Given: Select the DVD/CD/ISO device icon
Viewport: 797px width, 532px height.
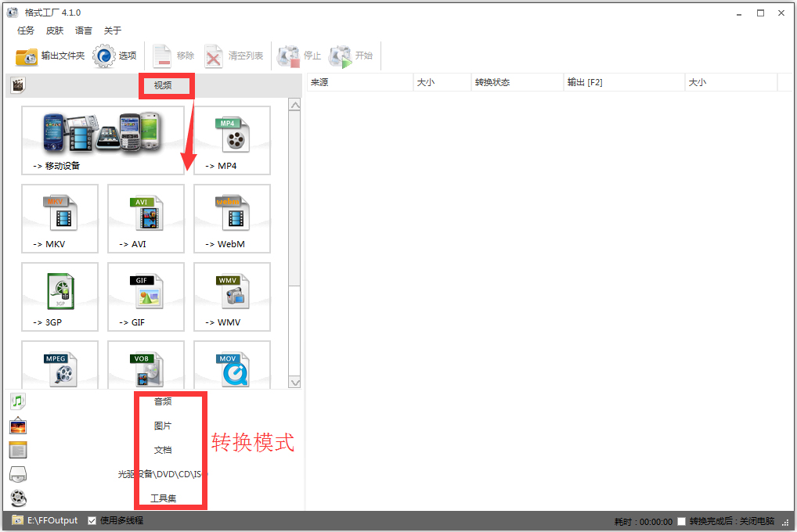Looking at the screenshot, I should tap(17, 473).
